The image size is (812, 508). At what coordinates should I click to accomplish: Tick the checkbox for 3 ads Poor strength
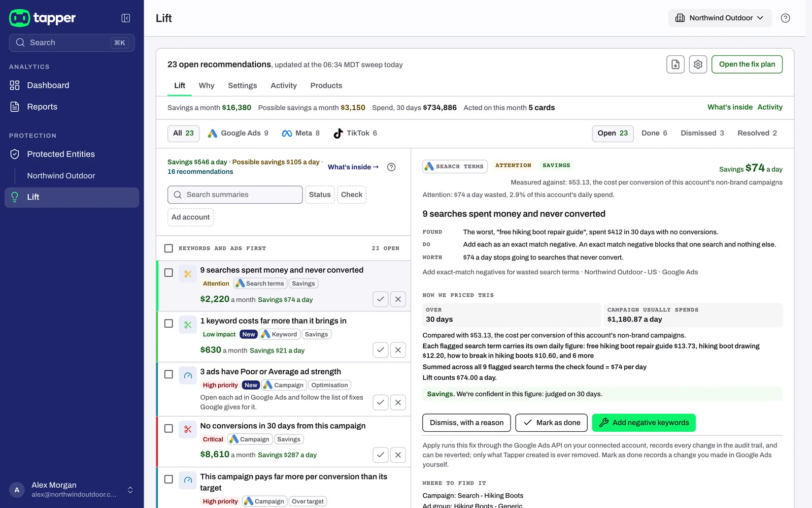pyautogui.click(x=168, y=374)
